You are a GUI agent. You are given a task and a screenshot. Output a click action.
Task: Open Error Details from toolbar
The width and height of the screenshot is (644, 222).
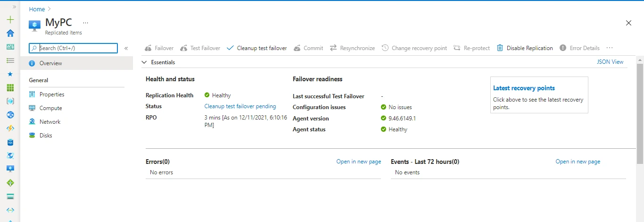[579, 48]
